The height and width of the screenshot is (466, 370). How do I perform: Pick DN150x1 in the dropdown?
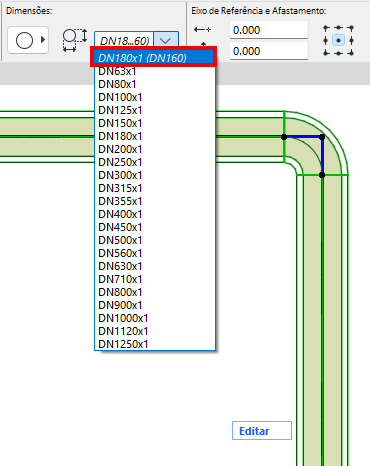pyautogui.click(x=155, y=123)
